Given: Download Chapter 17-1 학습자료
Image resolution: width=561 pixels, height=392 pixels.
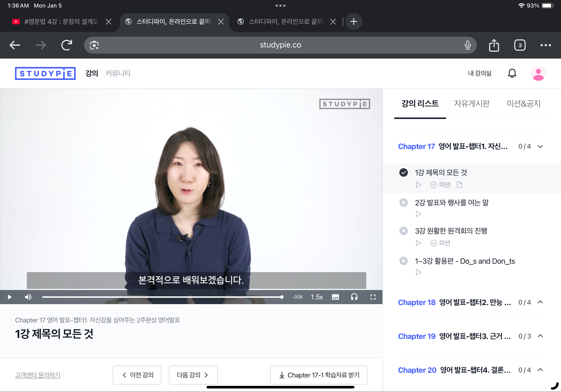Looking at the screenshot, I should click(x=319, y=375).
